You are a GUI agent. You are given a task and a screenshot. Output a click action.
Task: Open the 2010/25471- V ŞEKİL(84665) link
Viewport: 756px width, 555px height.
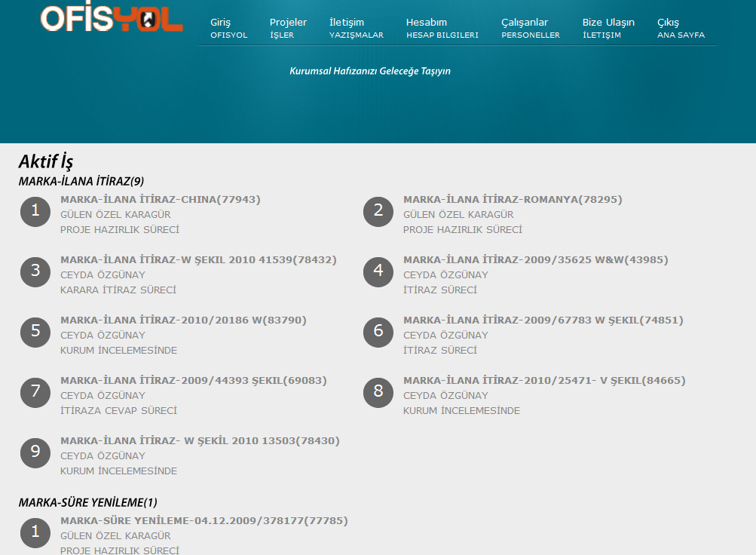pyautogui.click(x=544, y=381)
